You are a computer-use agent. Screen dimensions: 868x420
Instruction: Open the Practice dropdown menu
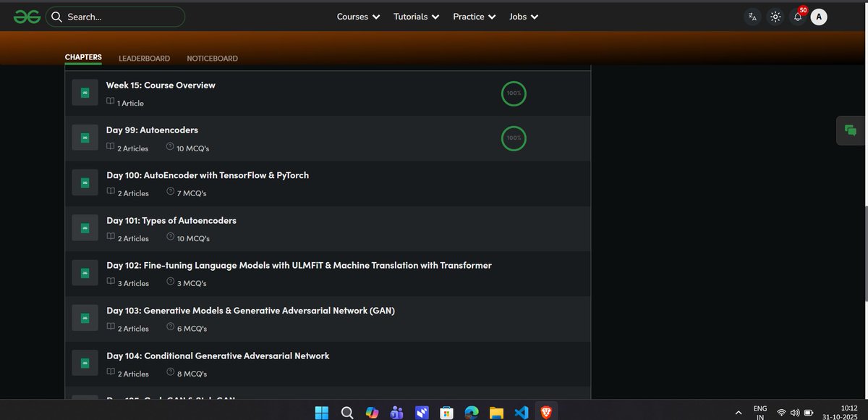click(474, 17)
